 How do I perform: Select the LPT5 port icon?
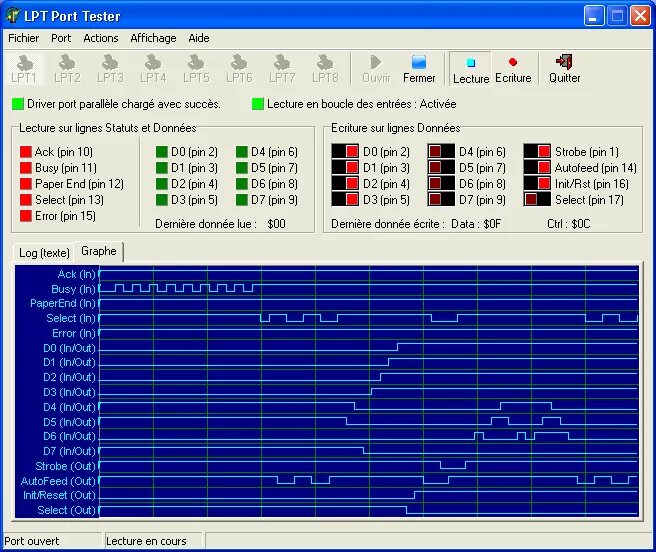coord(196,69)
